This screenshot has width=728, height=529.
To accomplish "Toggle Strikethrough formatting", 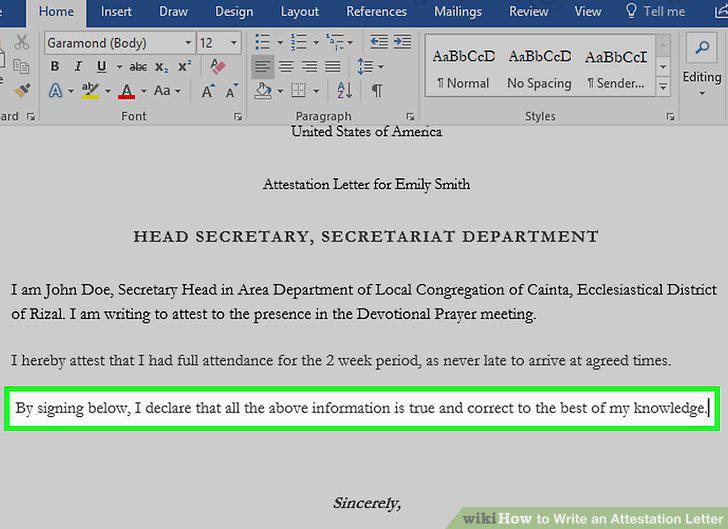I will point(138,67).
